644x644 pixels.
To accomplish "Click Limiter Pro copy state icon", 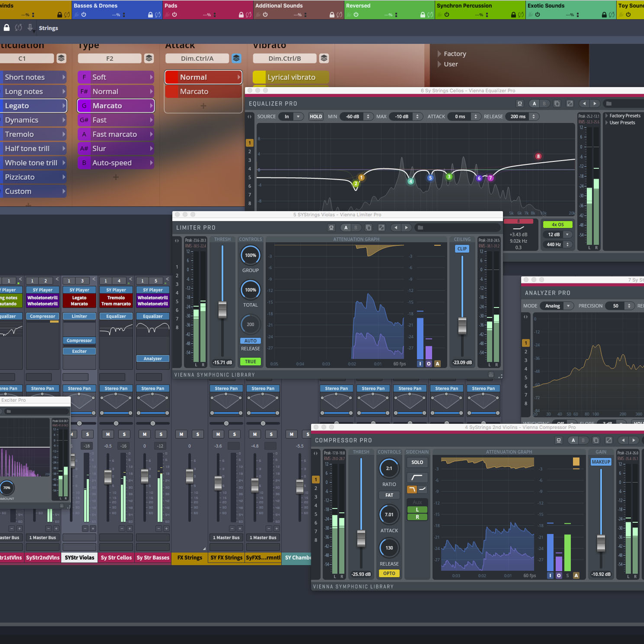I will coord(368,228).
